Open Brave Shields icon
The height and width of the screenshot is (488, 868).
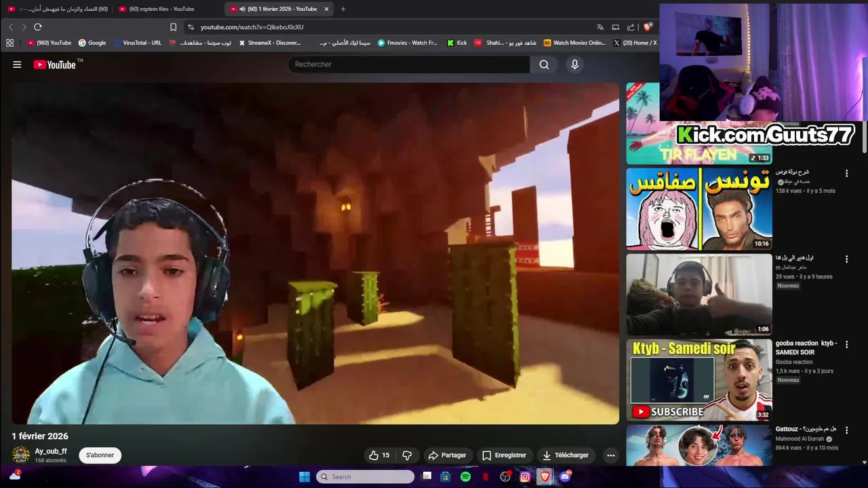tap(648, 27)
